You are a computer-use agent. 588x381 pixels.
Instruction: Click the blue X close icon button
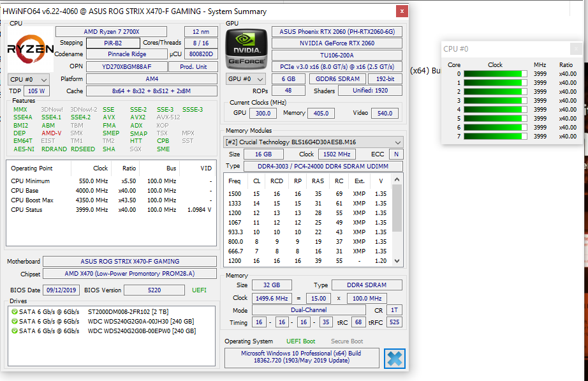pos(395,359)
